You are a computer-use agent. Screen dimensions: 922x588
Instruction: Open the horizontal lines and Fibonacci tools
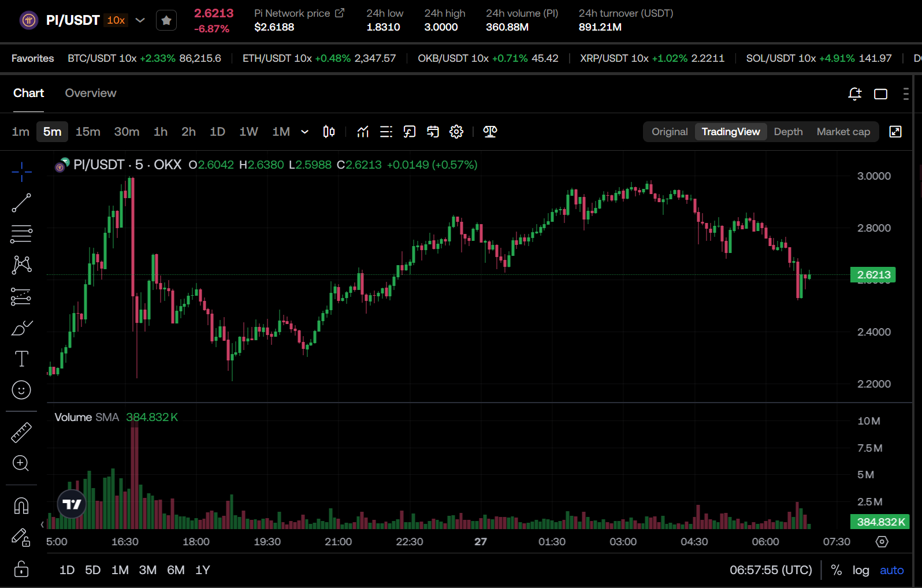coord(21,234)
